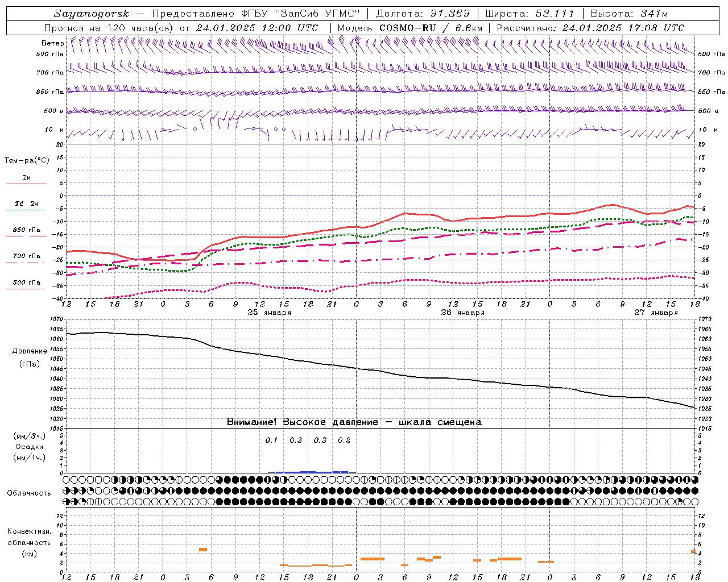Click the '500 гПа' temperature legend entry
This screenshot has width=728, height=582.
[x=27, y=282]
